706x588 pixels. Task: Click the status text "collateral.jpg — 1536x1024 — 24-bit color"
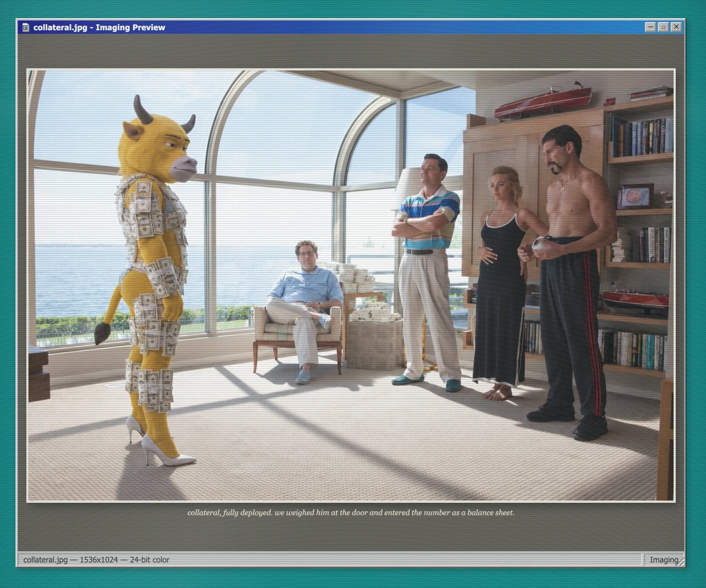(x=96, y=560)
